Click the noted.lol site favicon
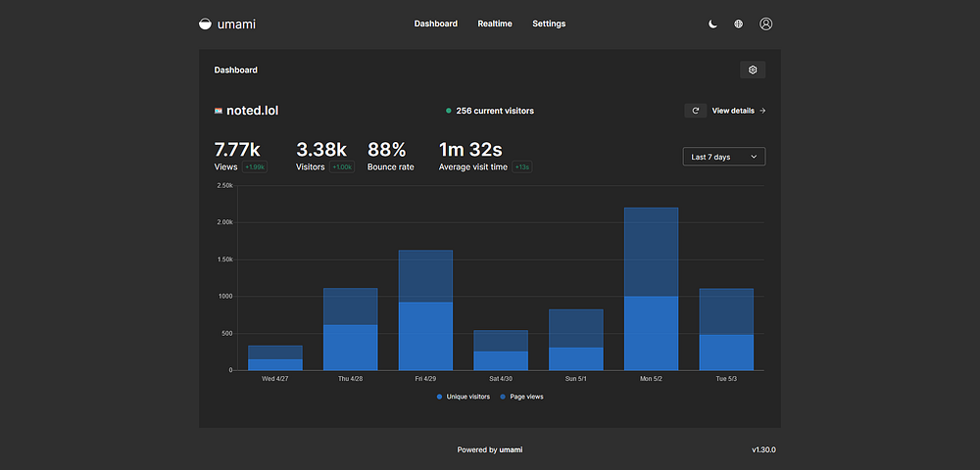980x470 pixels. pyautogui.click(x=219, y=111)
